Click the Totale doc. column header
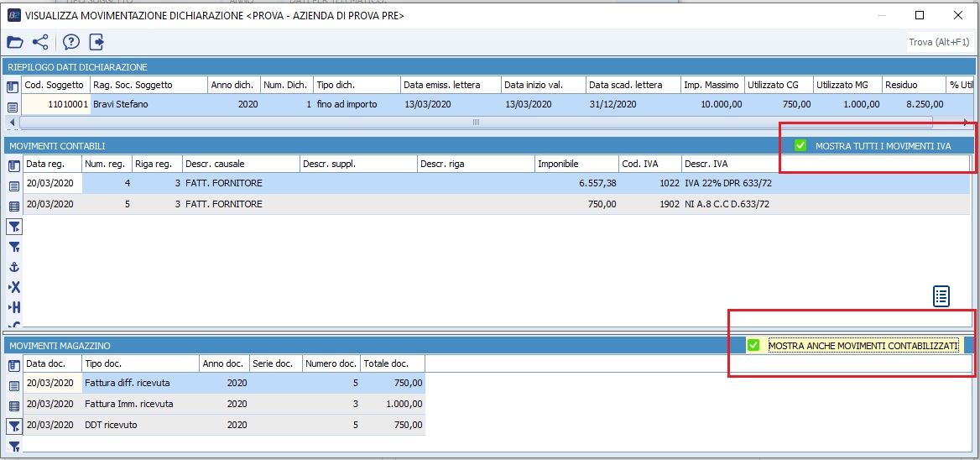980x460 pixels. point(392,363)
